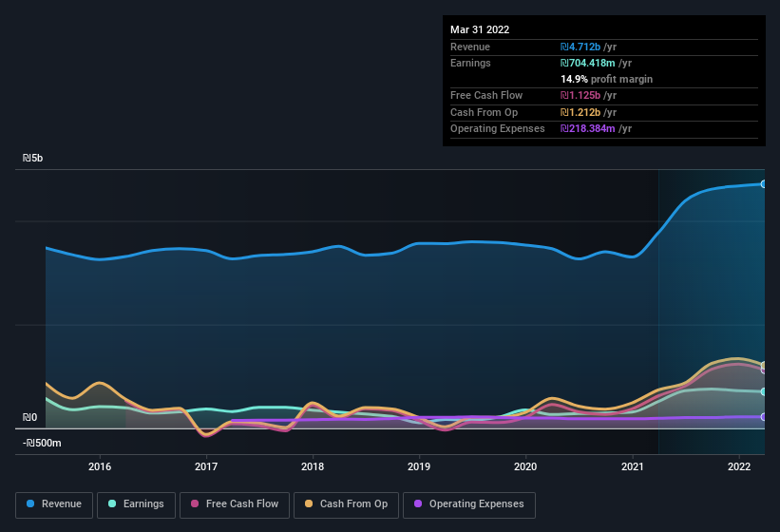This screenshot has width=780, height=532.
Task: Click the Earnings row label in tooltip
Action: 470,63
